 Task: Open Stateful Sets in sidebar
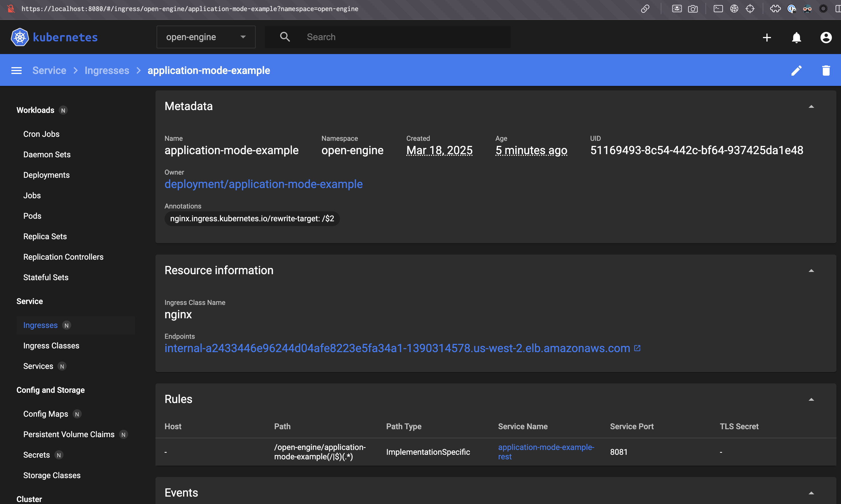click(46, 277)
